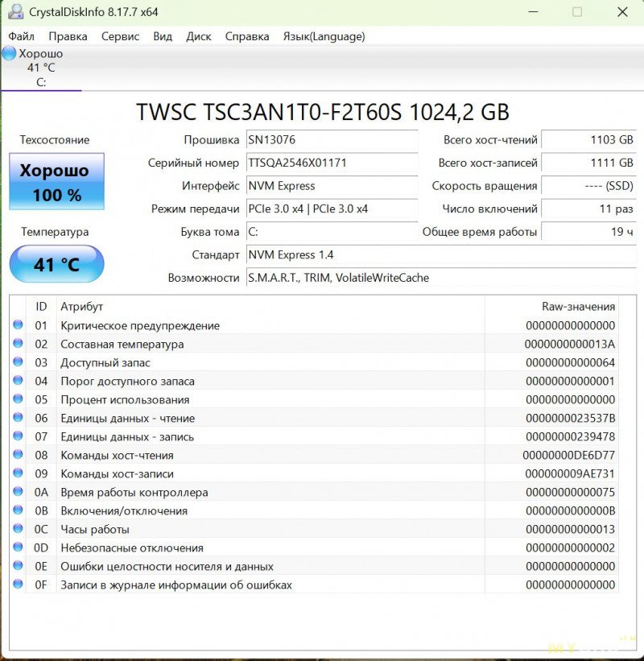644x661 pixels.
Task: Select the Критическое предупреждение attribute row
Action: pyautogui.click(x=314, y=325)
